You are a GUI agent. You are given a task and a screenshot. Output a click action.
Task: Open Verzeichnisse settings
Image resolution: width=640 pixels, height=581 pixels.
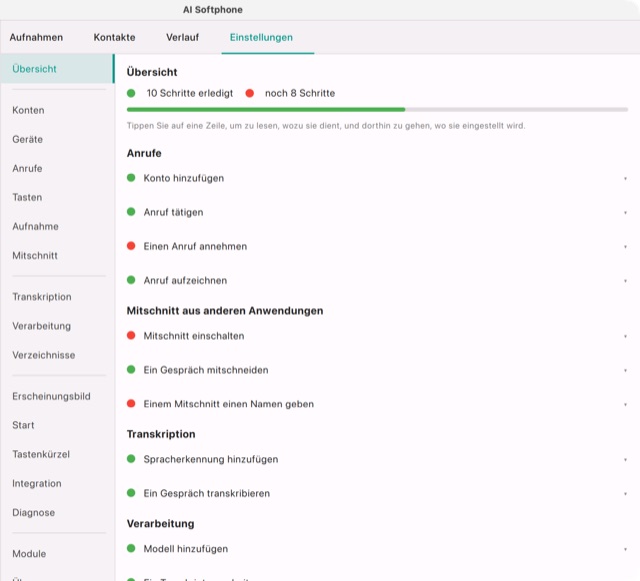click(44, 355)
